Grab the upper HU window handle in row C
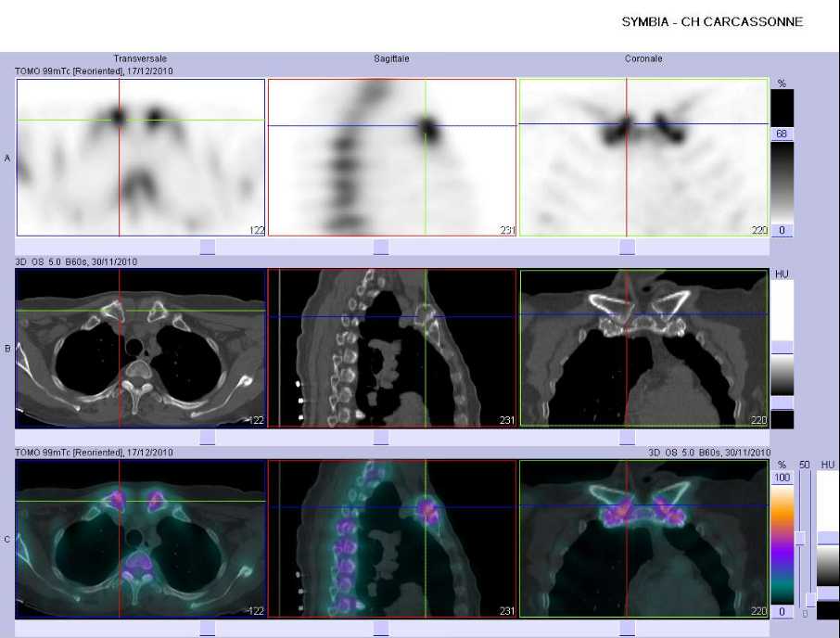This screenshot has width=840, height=638. (x=828, y=538)
